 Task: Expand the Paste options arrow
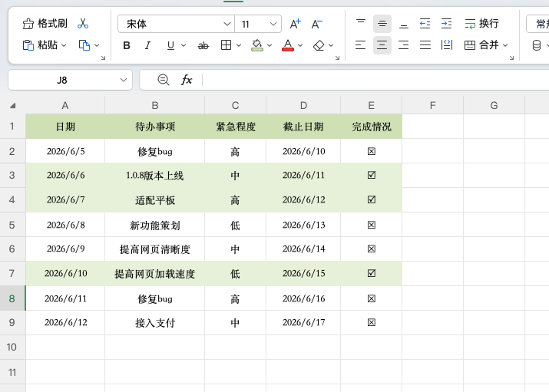(x=64, y=45)
